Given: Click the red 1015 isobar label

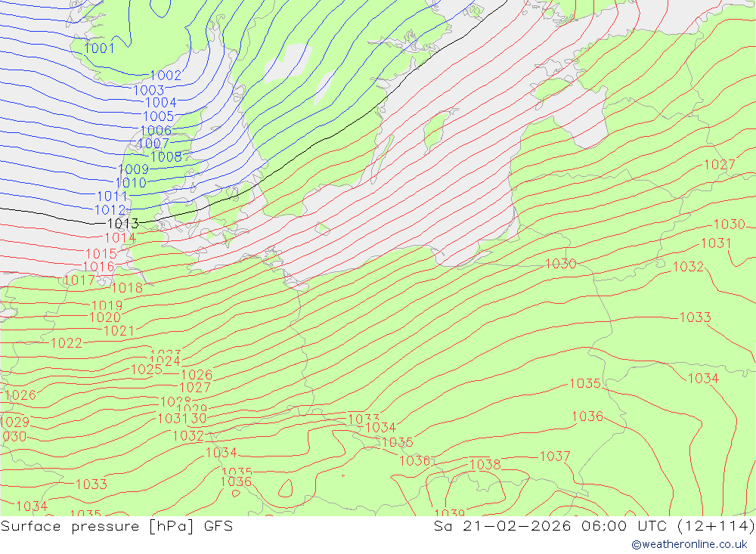Looking at the screenshot, I should [101, 254].
